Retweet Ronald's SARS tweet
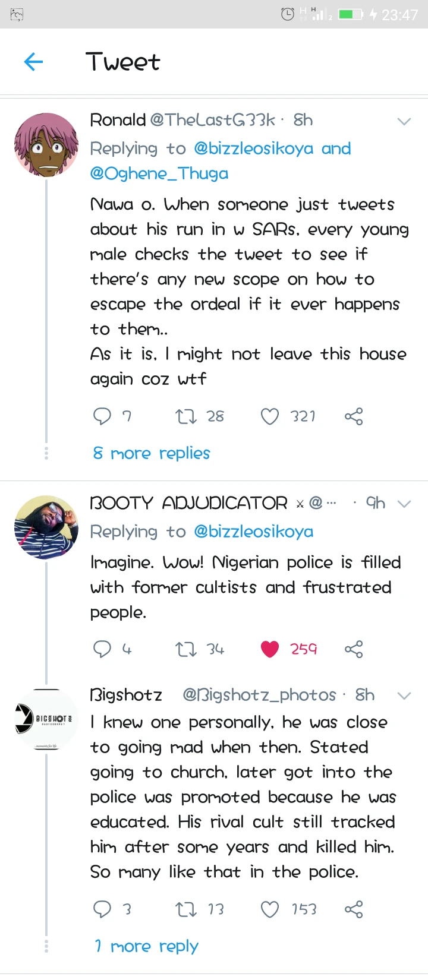This screenshot has width=428, height=980. point(186,416)
